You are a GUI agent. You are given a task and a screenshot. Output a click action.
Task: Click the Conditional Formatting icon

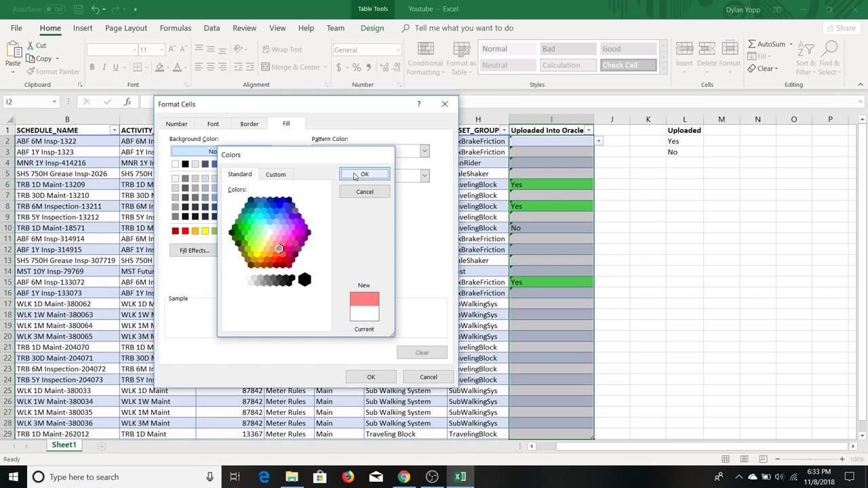click(x=425, y=59)
